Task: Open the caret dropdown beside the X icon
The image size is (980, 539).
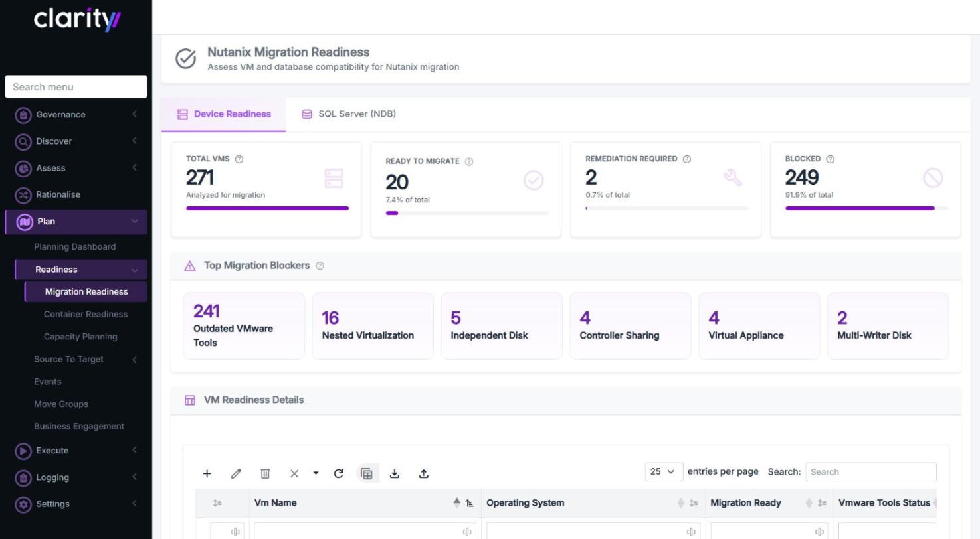Action: click(316, 473)
